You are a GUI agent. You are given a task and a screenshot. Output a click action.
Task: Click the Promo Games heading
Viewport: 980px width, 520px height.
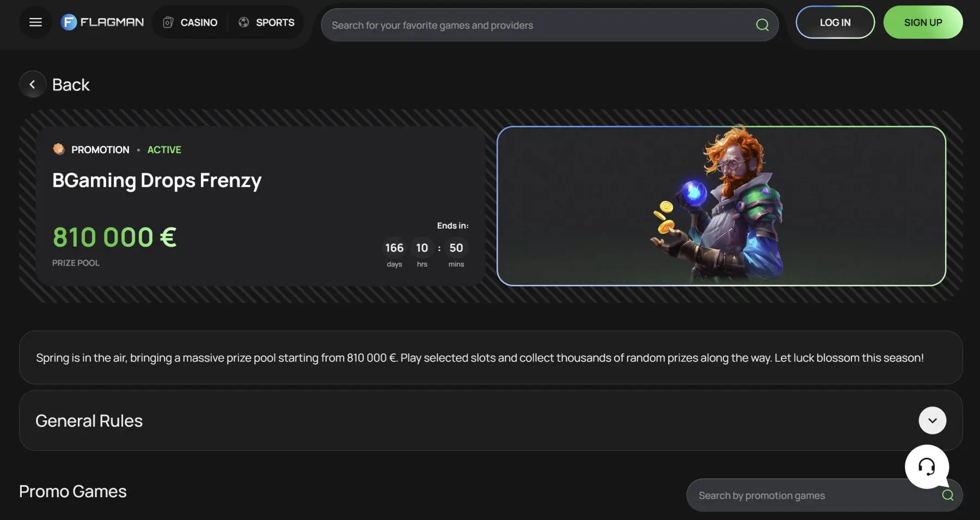coord(73,492)
